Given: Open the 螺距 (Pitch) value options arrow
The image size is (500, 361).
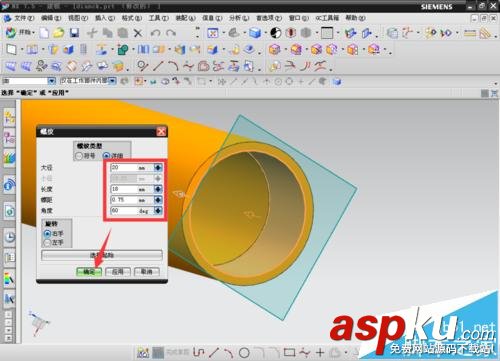Looking at the screenshot, I should pos(158,200).
